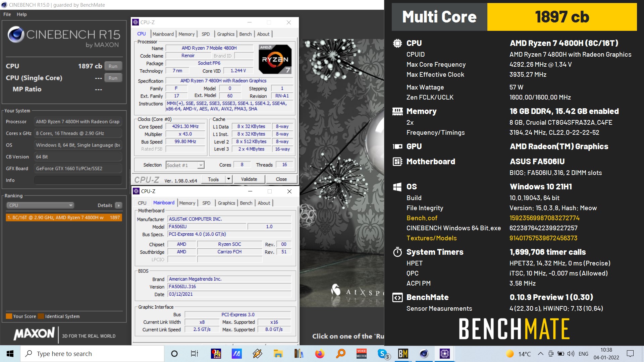Switch to Bench tab in top CPU-Z window
The width and height of the screenshot is (644, 362).
246,34
